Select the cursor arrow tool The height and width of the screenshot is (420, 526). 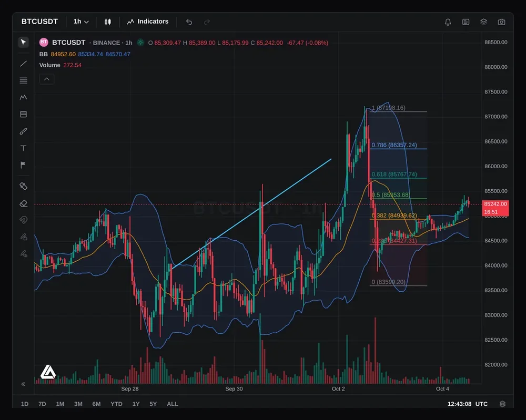click(x=23, y=42)
